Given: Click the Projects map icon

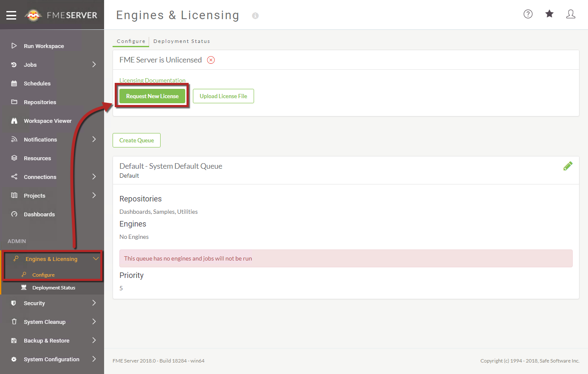Looking at the screenshot, I should 14,195.
